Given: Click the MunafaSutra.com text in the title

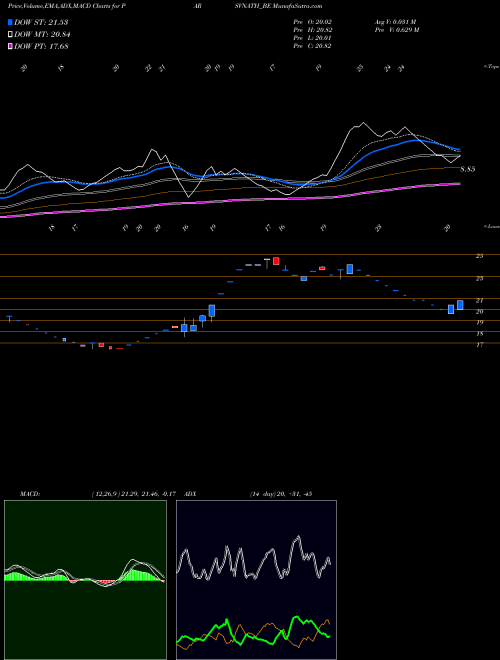Looking at the screenshot, I should tap(298, 6).
